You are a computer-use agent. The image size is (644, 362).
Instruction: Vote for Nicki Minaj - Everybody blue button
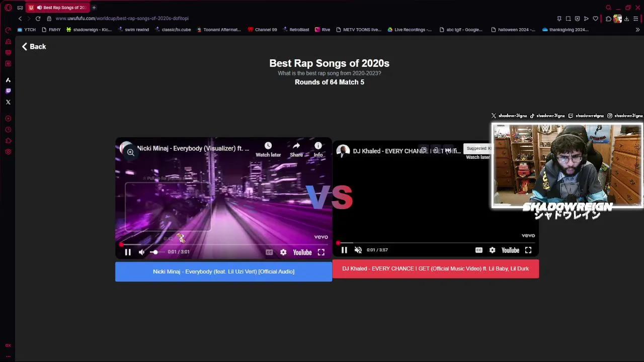(223, 271)
